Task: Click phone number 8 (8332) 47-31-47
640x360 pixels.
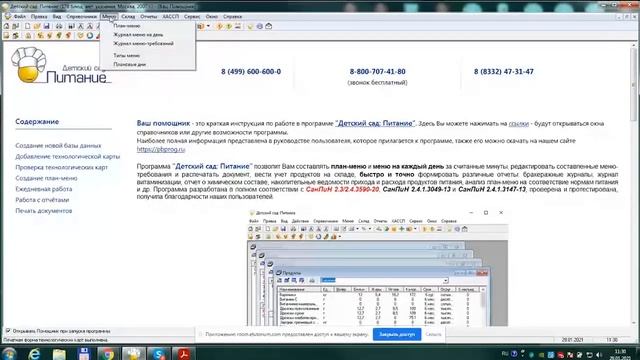Action: click(504, 71)
